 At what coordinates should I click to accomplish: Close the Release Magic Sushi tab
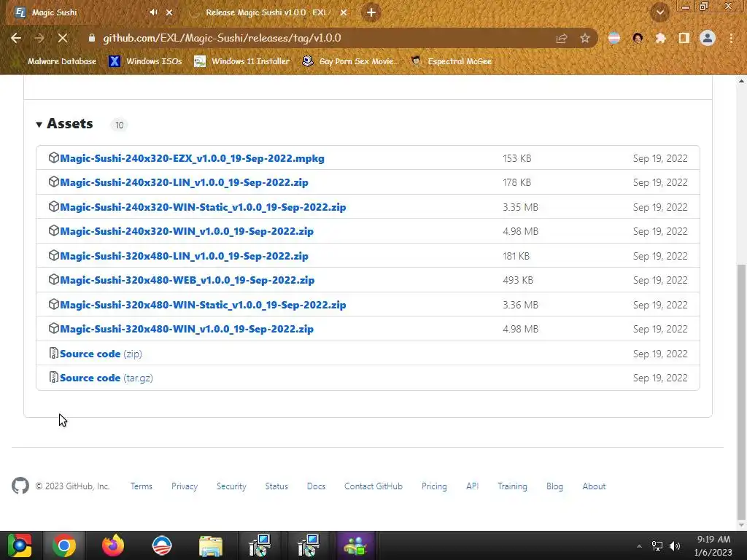tap(344, 12)
